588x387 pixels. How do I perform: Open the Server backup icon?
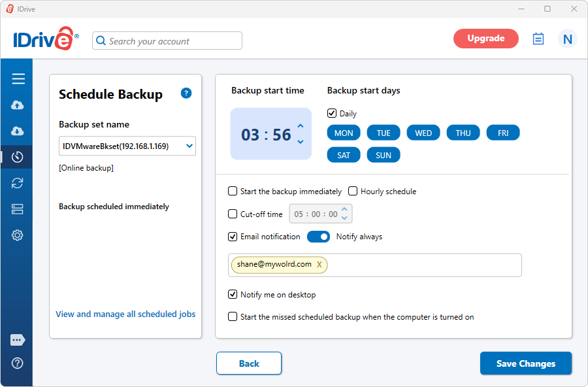point(18,209)
